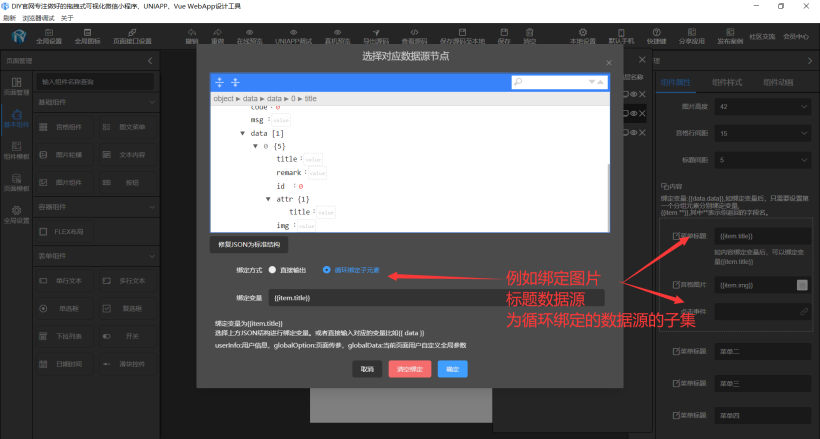
Task: Toggle the eye visibility icon in layer list
Action: [632, 94]
